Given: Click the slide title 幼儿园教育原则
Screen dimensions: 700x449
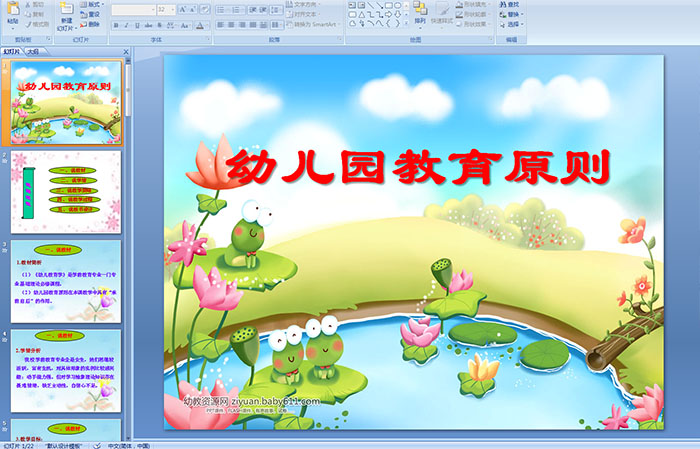Looking at the screenshot, I should (417, 167).
